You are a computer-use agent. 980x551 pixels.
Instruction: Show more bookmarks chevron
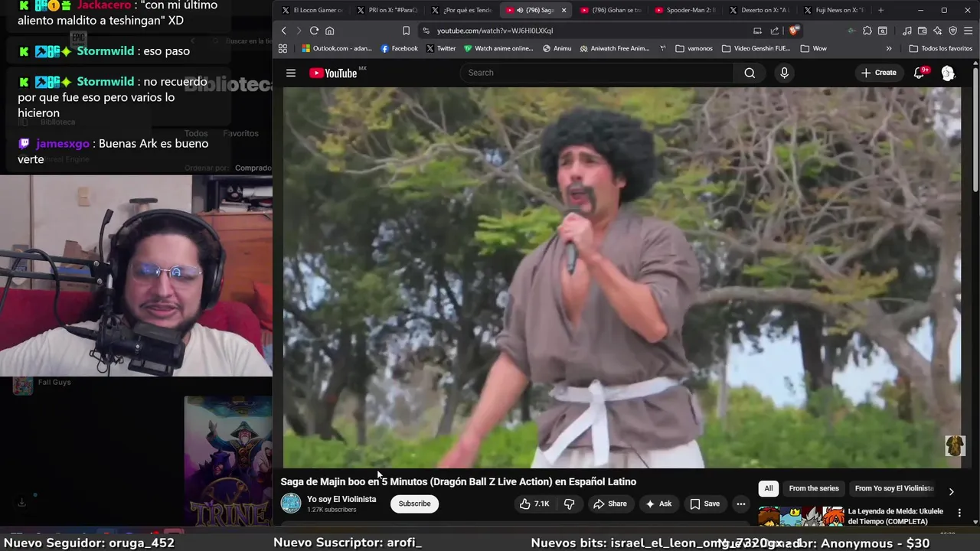pos(889,48)
